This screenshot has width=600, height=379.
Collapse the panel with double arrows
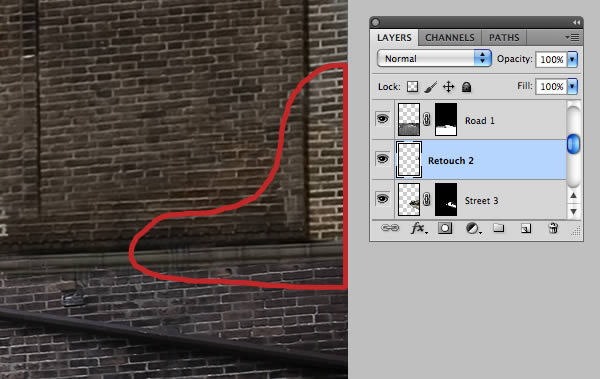576,23
